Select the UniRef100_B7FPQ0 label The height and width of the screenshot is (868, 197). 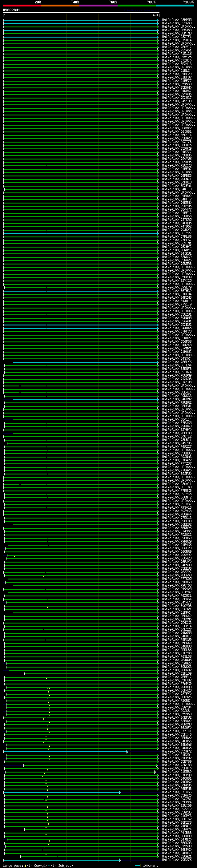(177, 775)
